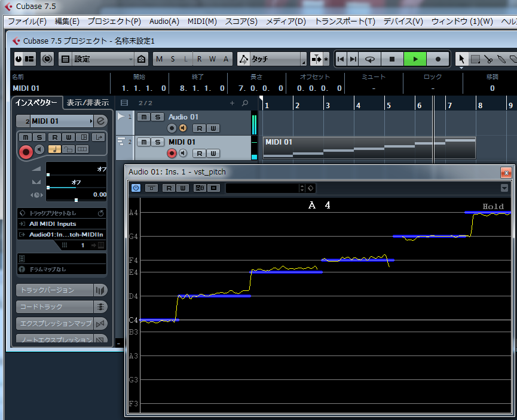Click global Write automation W button
The width and height of the screenshot is (517, 420).
click(x=212, y=59)
